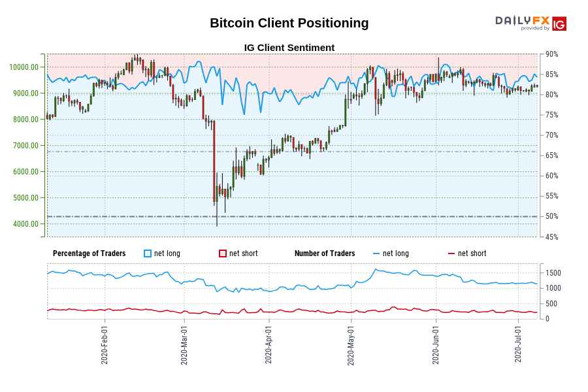Screen dimensions: 588x392
Task: Click the March crash candlestick low wick
Action: click(217, 216)
